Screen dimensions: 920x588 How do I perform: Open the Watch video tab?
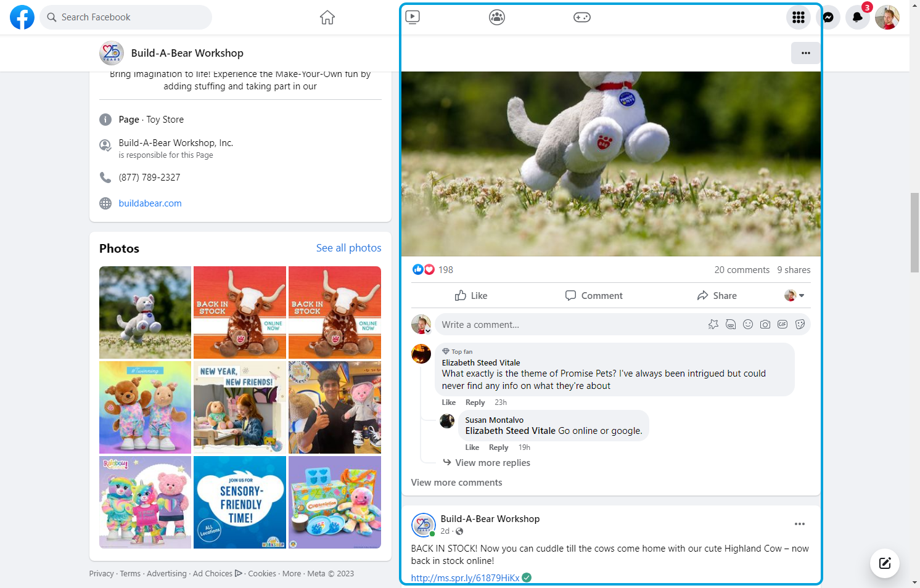(x=413, y=17)
